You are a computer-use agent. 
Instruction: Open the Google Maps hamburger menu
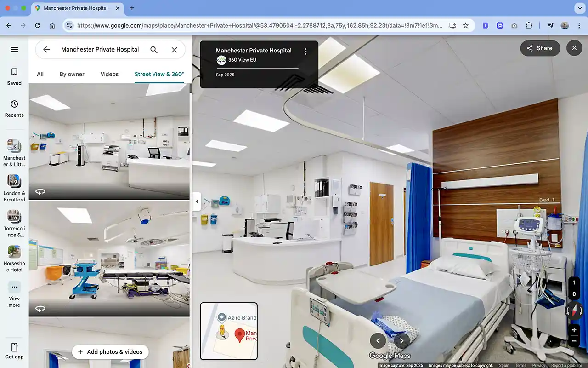coord(14,50)
